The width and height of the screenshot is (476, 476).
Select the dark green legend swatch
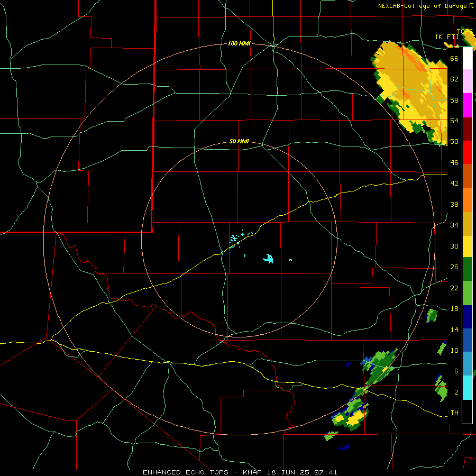[467, 269]
